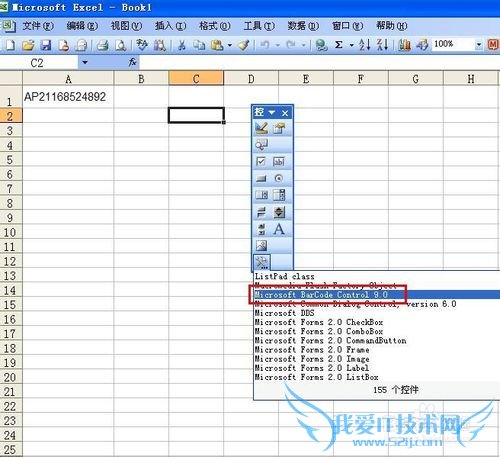Click the New workbook icon
The image size is (500, 457).
point(11,45)
